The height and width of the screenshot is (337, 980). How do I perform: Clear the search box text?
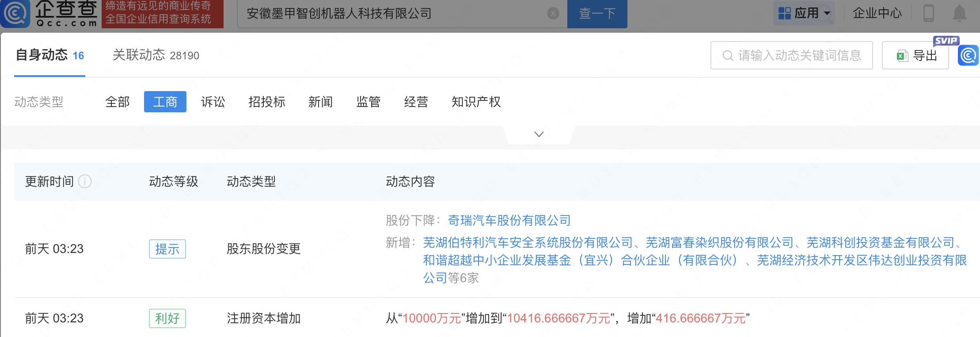tap(553, 14)
